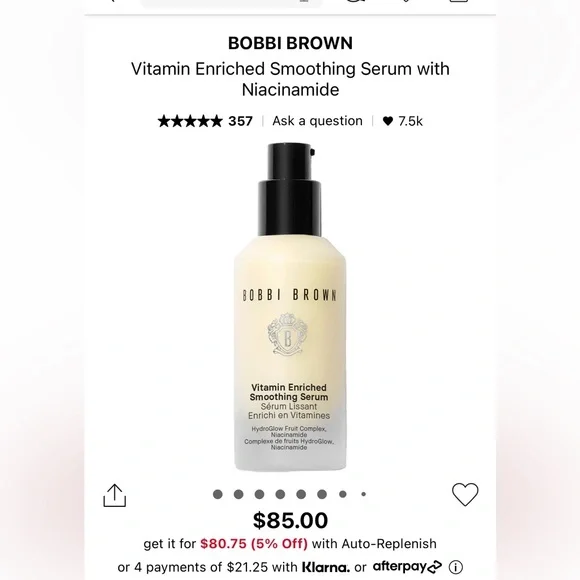View the 357 reviews count
Viewport: 580px width, 580px height.
pos(240,121)
